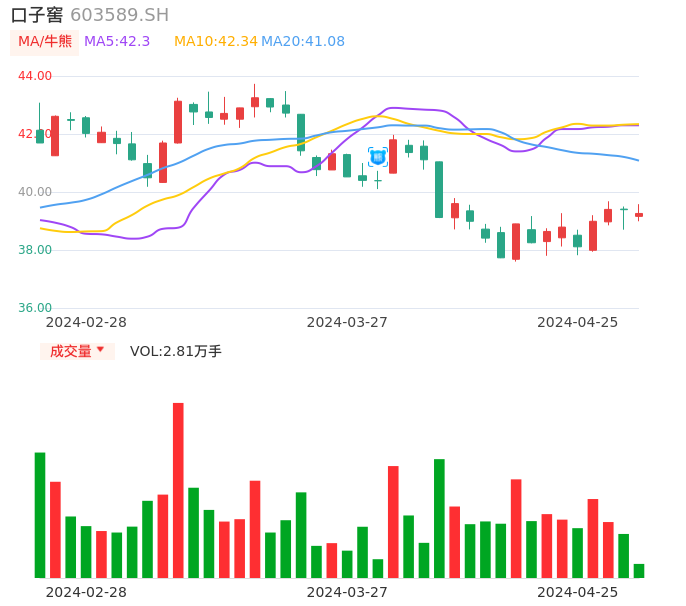This screenshot has height=606, width=686.
Task: Click the first green volume bar on the left
Action: pos(40,515)
